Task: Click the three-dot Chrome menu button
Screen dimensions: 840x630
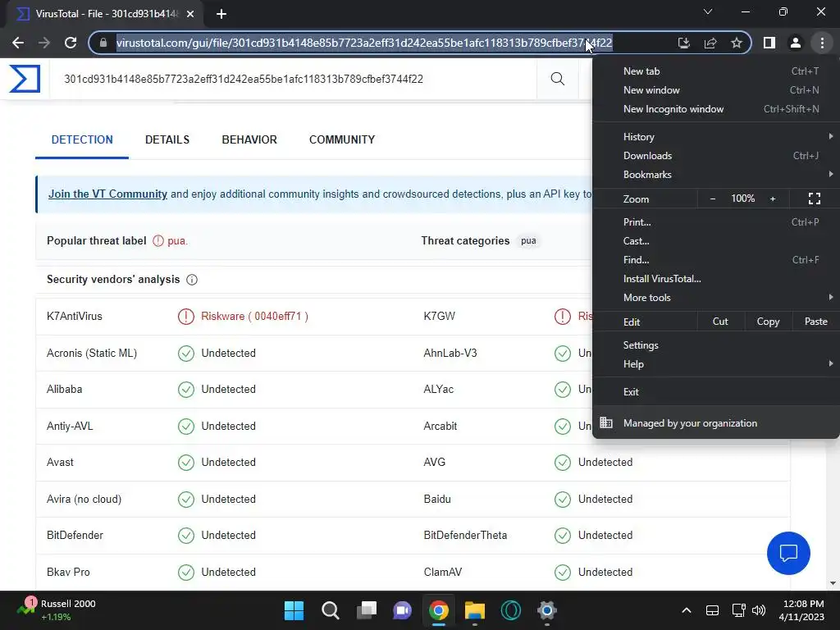Action: (822, 43)
